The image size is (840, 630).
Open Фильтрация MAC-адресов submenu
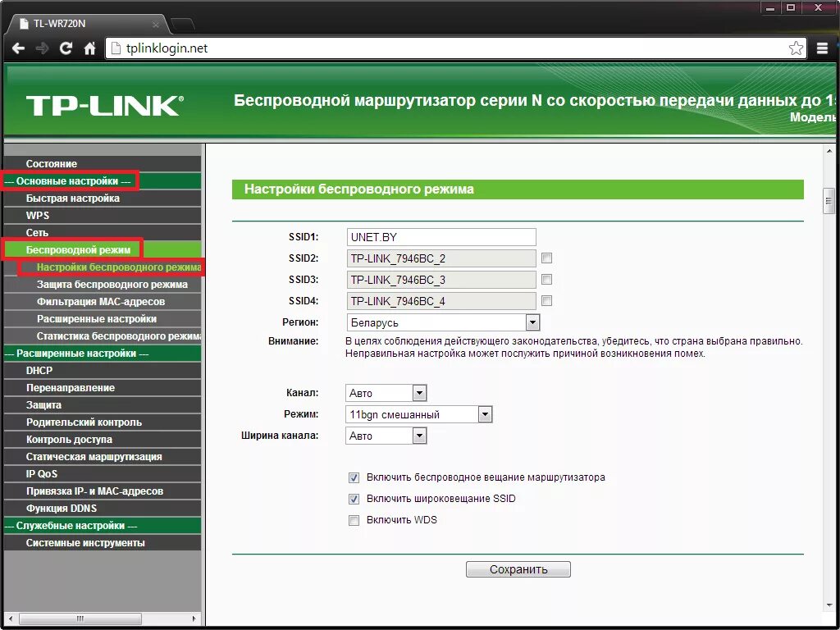(x=103, y=302)
